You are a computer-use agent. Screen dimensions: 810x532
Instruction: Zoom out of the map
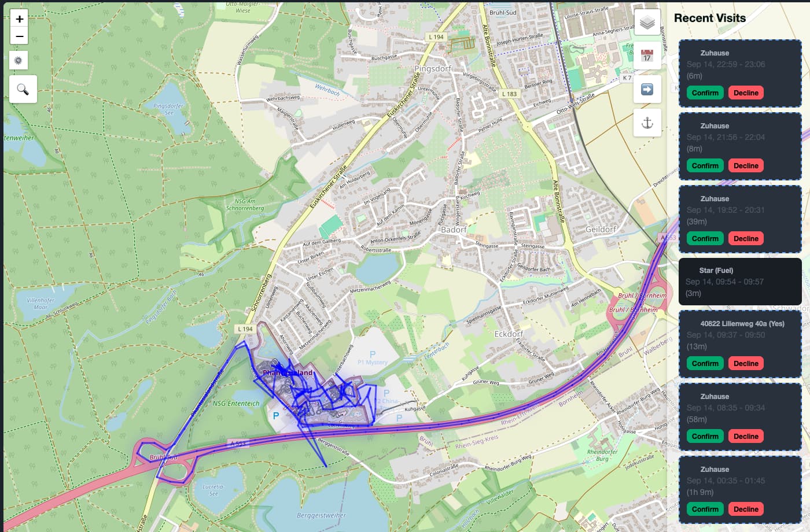pyautogui.click(x=19, y=36)
